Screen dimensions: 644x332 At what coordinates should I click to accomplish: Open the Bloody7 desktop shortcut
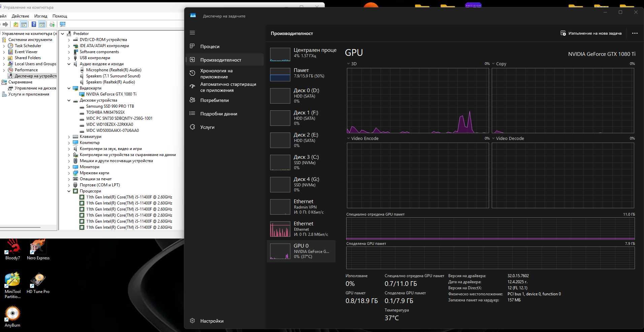12,250
